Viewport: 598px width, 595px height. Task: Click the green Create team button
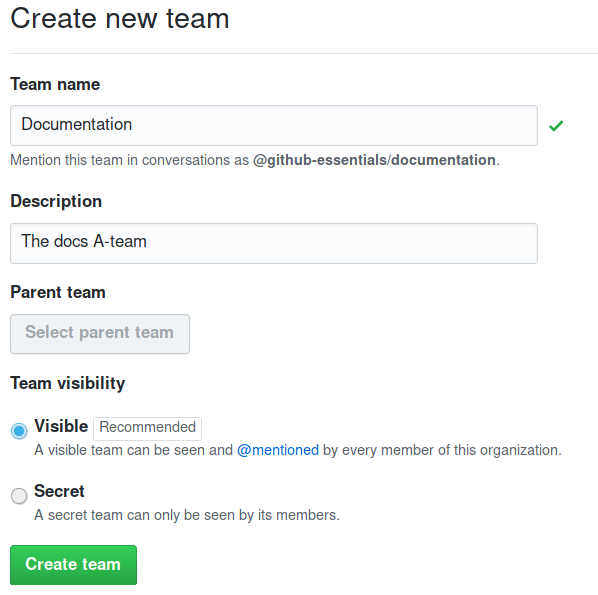tap(73, 565)
